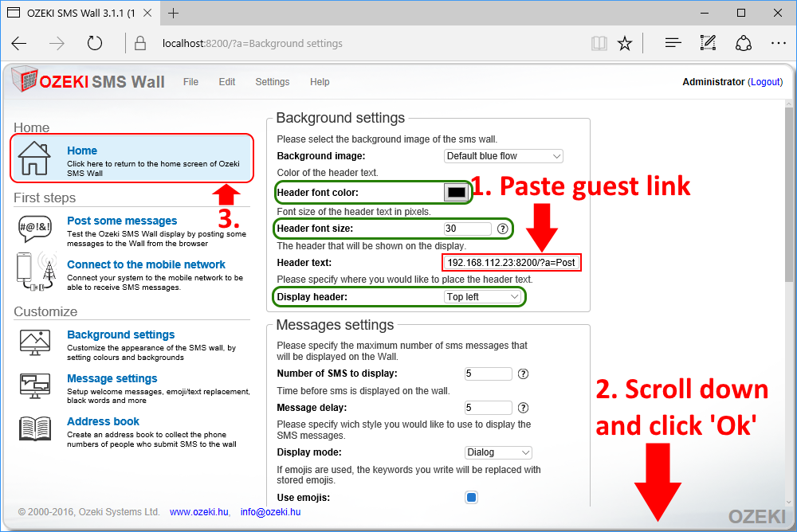Image resolution: width=797 pixels, height=532 pixels.
Task: Click the Background settings monitor icon
Action: tap(35, 342)
